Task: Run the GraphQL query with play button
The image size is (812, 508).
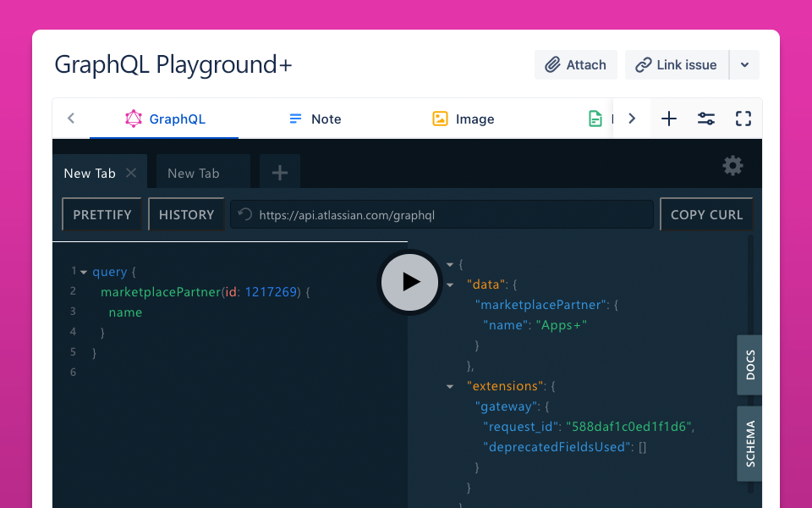Action: click(x=410, y=282)
